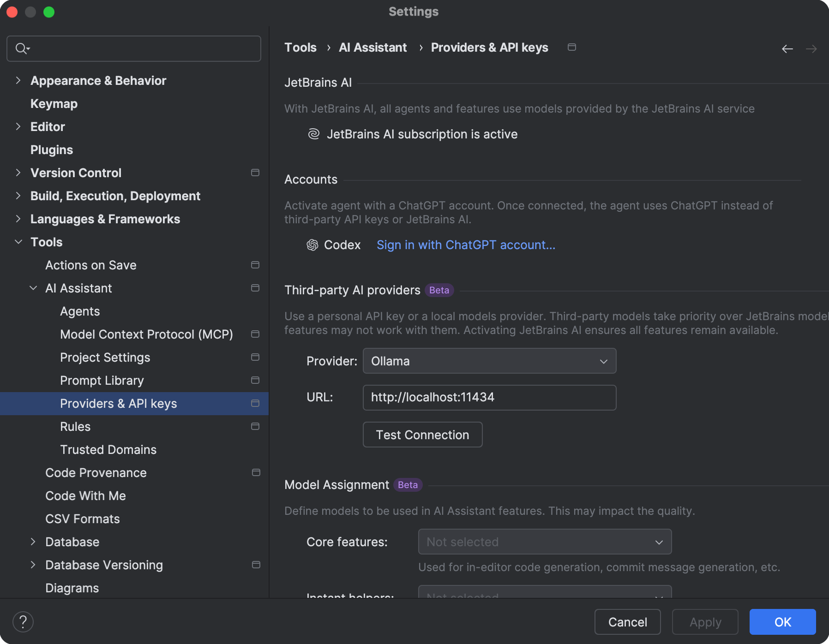Click the Test Connection button
The width and height of the screenshot is (829, 644).
422,435
